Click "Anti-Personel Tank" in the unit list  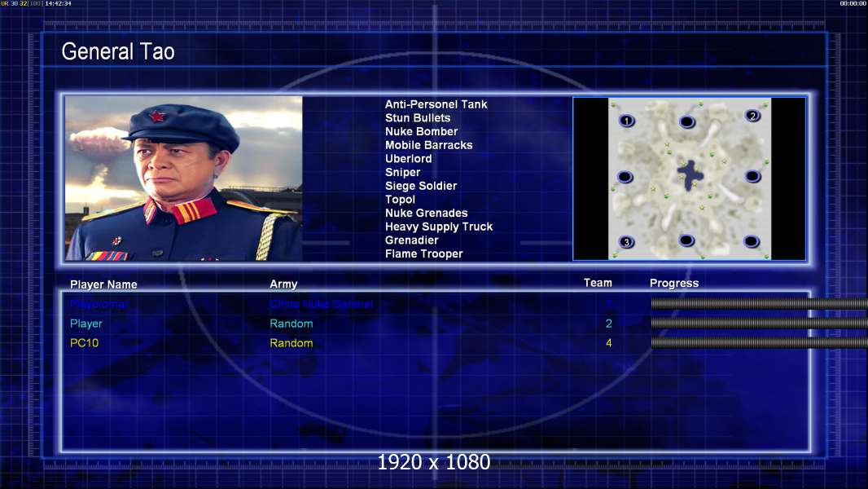[x=436, y=104]
